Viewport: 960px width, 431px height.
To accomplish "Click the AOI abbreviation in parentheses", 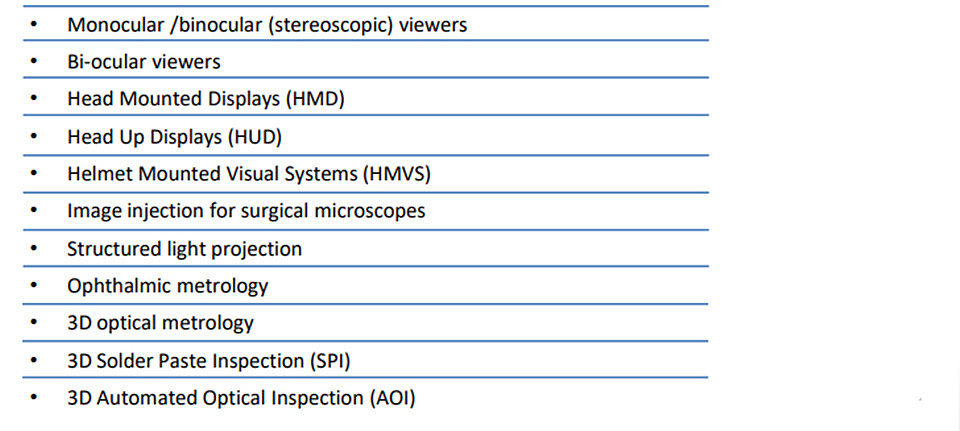I will [392, 399].
